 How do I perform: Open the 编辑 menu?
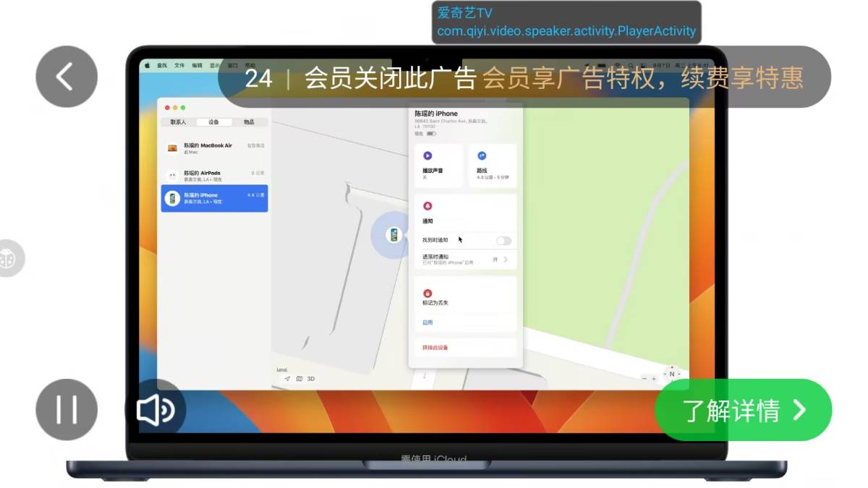click(197, 65)
